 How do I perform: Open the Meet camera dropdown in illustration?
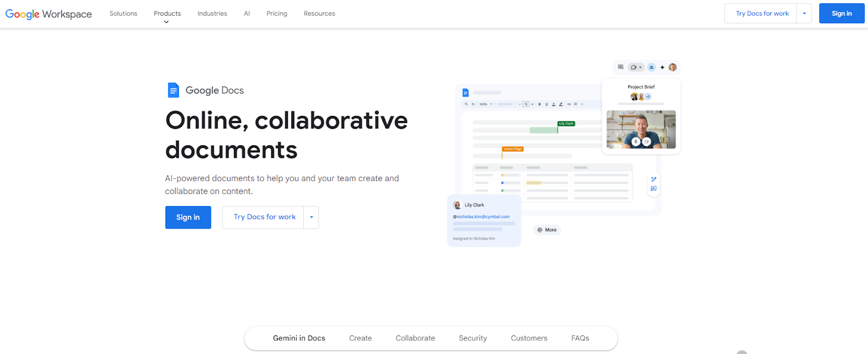point(640,67)
